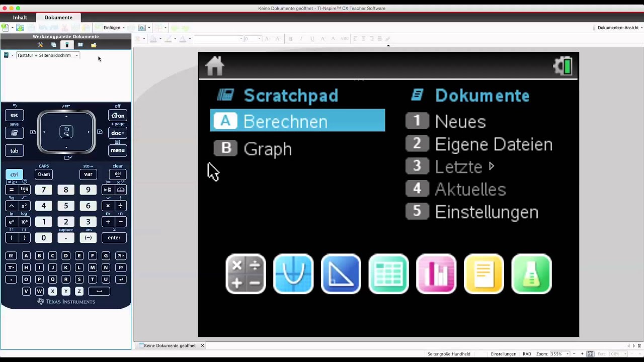Click the Open Document toolbar icon
644x362 pixels.
20,28
